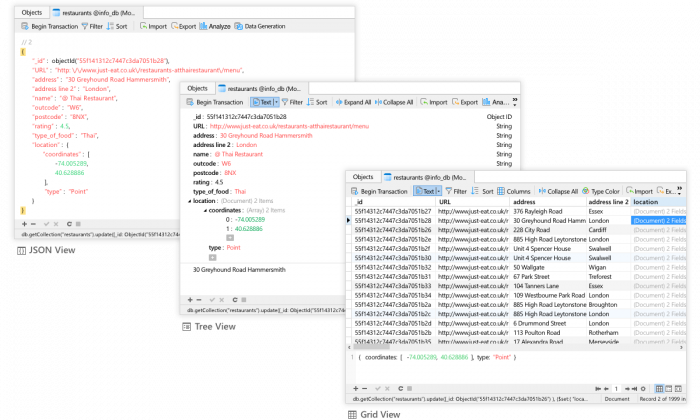Add a record with plus in Grid View window
The image size is (700, 420).
(x=356, y=389)
